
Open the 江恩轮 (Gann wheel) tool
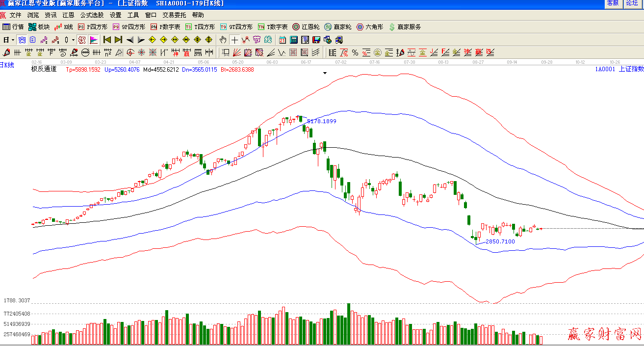tap(306, 27)
